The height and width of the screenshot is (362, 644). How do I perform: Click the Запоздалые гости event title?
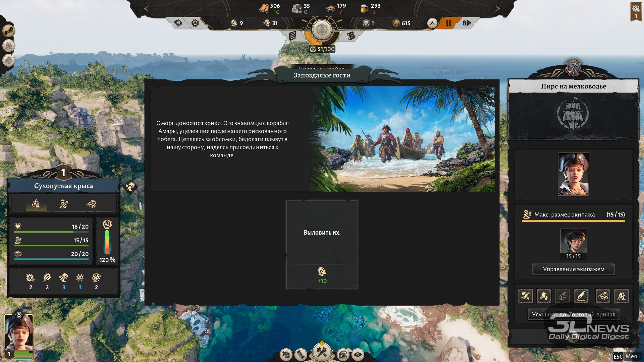coord(322,75)
